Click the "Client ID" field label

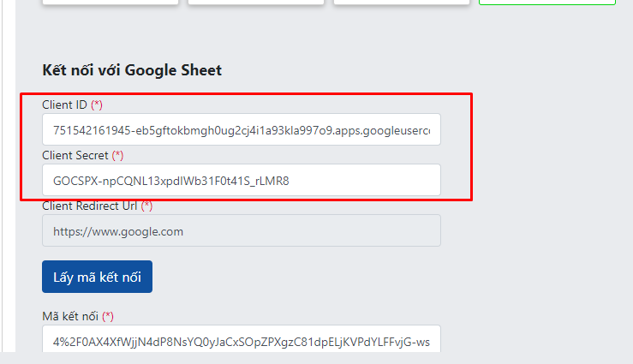coord(65,104)
